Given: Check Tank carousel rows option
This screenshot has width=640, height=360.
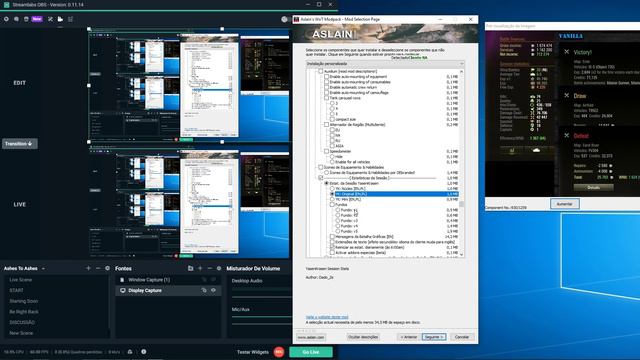Looking at the screenshot, I should click(326, 98).
